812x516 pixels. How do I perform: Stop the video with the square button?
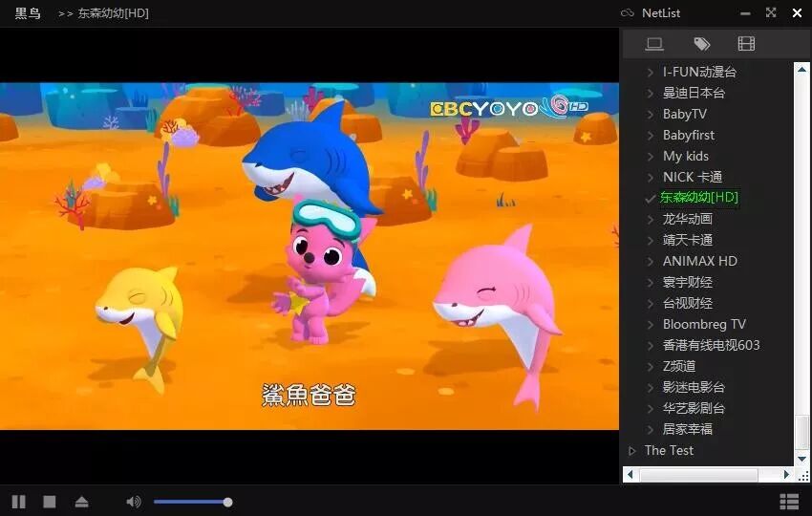tap(50, 502)
